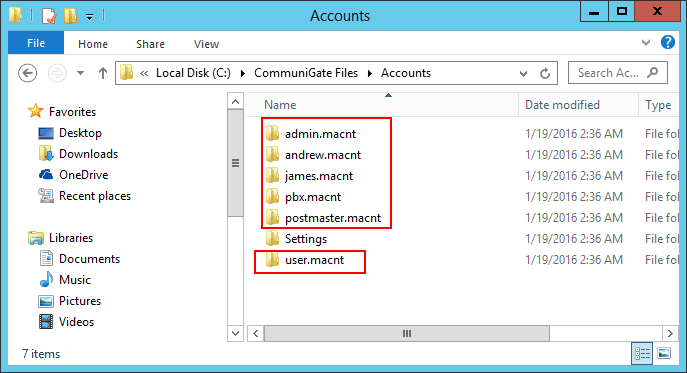Switch to the View ribbon tab
Viewport: 687px width, 373px height.
[206, 44]
